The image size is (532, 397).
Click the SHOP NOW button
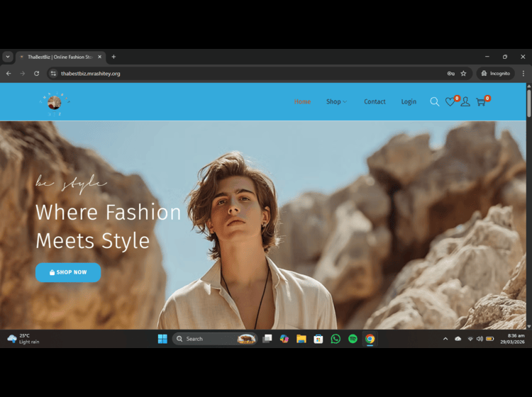pyautogui.click(x=68, y=272)
